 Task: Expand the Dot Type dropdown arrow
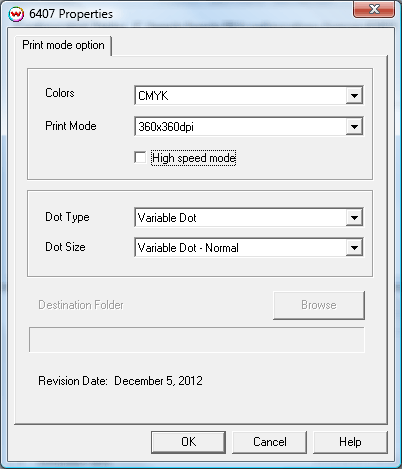[354, 218]
